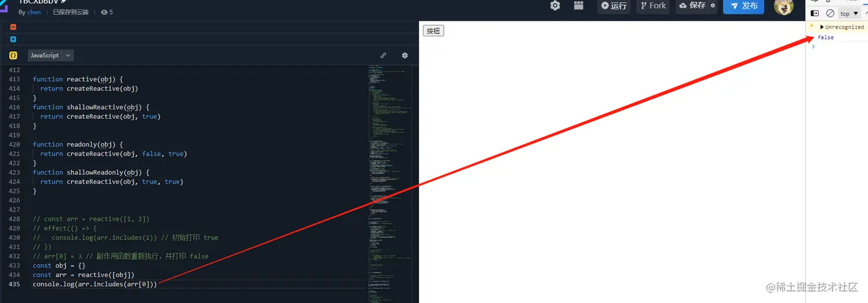Open save options gear beside 保存
This screenshot has height=303, width=868.
click(713, 6)
